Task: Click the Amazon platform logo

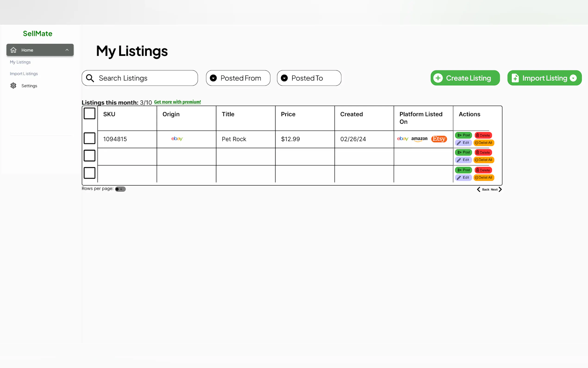Action: point(419,139)
